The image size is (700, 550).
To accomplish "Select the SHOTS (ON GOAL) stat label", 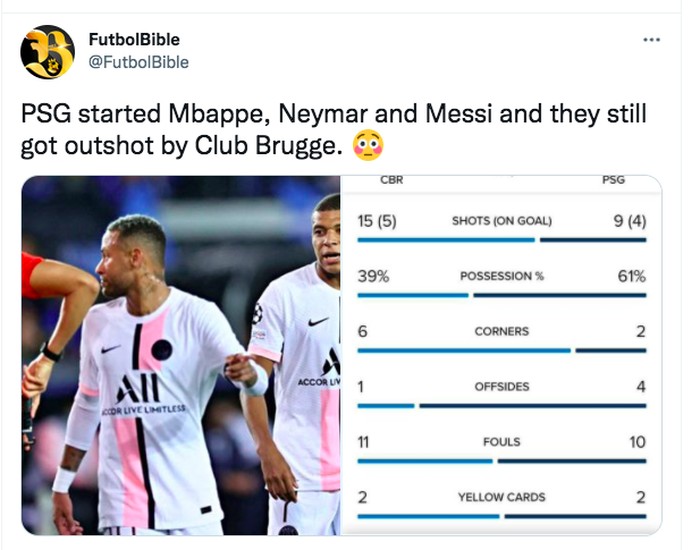I will (x=501, y=221).
